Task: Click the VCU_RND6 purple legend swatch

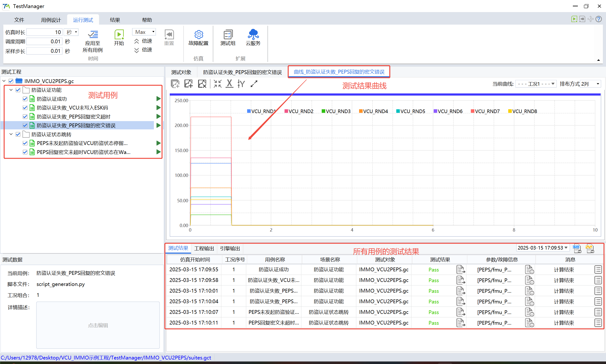Action: click(x=435, y=111)
